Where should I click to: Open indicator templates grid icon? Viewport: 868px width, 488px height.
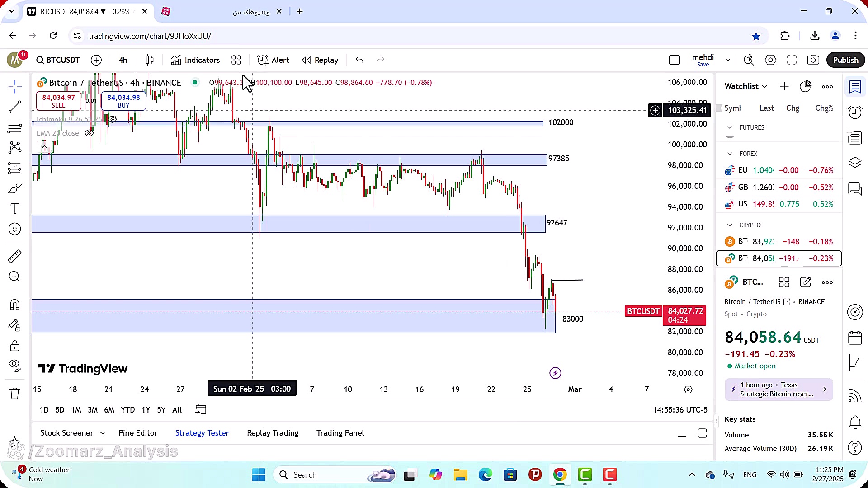236,60
